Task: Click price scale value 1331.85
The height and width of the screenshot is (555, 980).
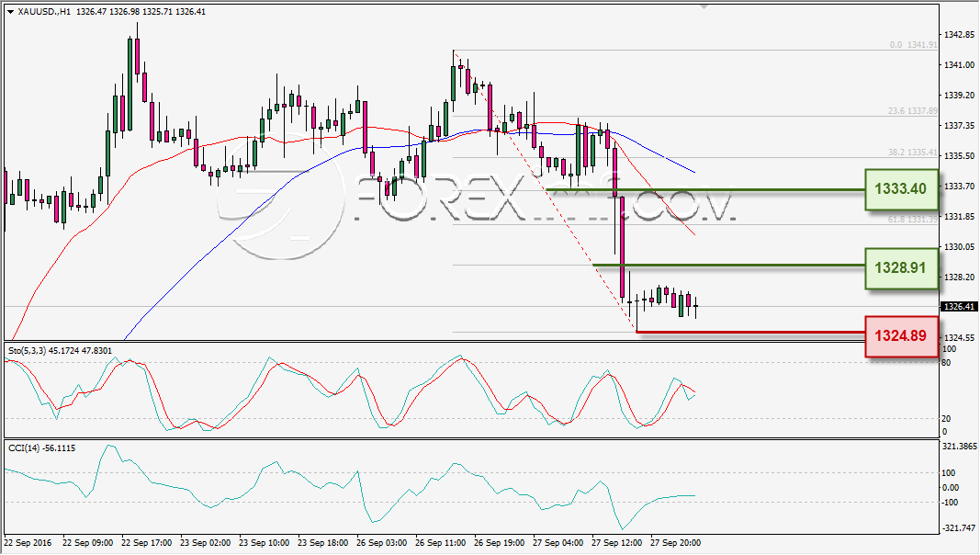Action: click(960, 216)
